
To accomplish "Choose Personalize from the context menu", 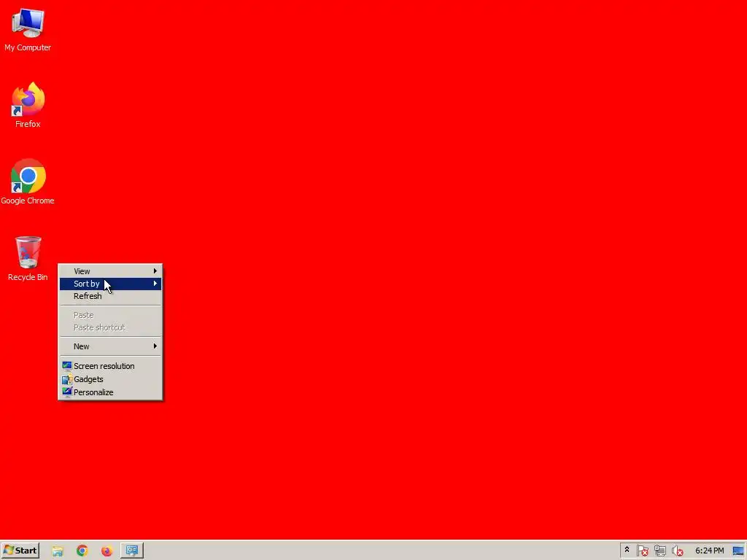I will [x=110, y=392].
